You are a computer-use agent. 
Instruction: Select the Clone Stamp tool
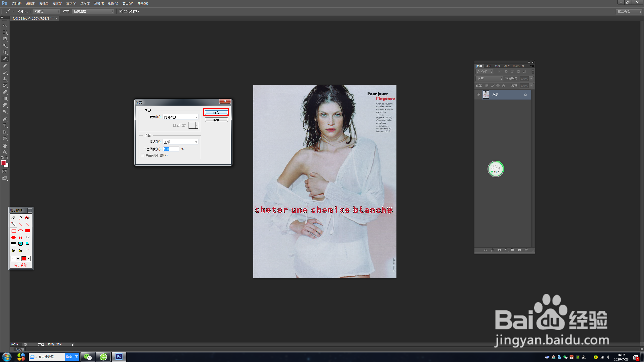[x=5, y=79]
